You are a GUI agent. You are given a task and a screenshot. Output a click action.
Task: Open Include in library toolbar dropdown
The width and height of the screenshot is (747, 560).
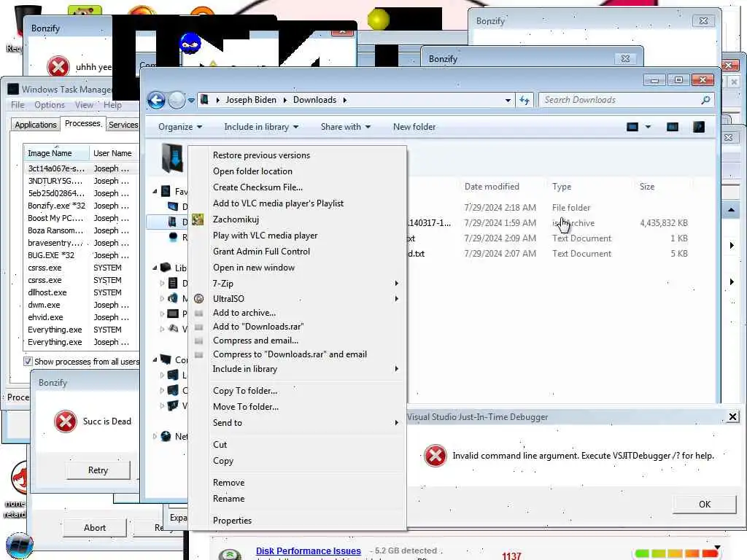click(x=261, y=127)
